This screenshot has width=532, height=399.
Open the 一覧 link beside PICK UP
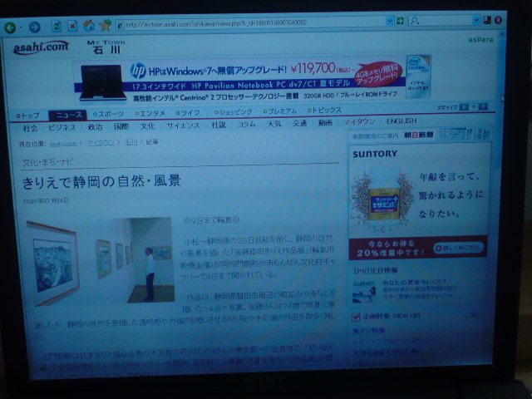click(471, 315)
